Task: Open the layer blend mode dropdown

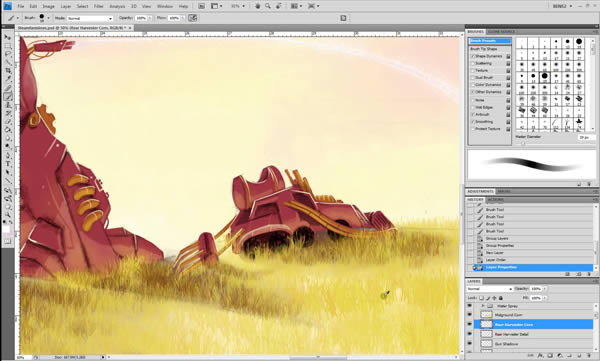Action: point(489,289)
